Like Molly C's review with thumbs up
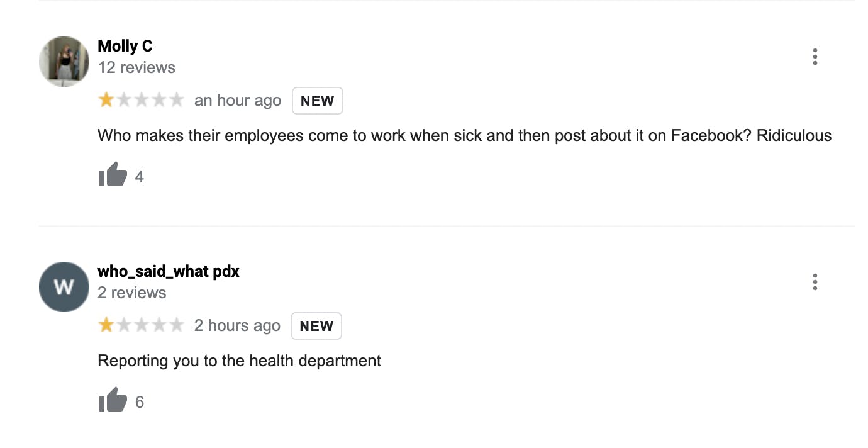This screenshot has height=448, width=868. tap(113, 174)
